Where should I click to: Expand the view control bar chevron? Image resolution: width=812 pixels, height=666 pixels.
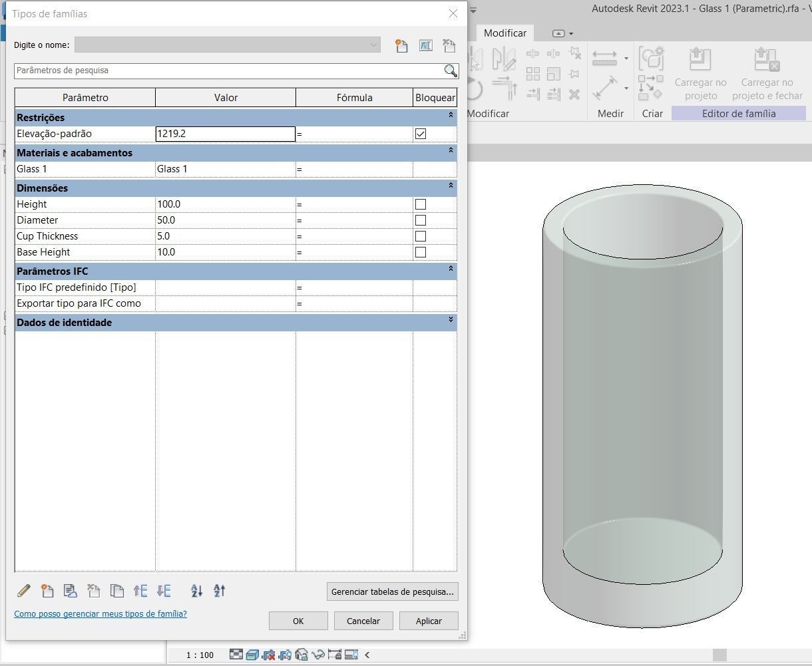click(367, 655)
